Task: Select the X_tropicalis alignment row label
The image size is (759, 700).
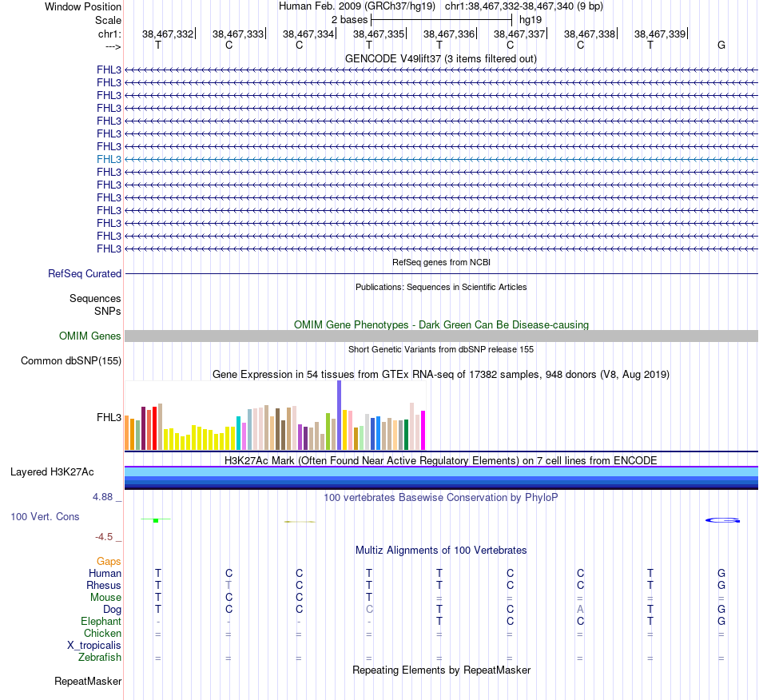Action: [x=94, y=646]
